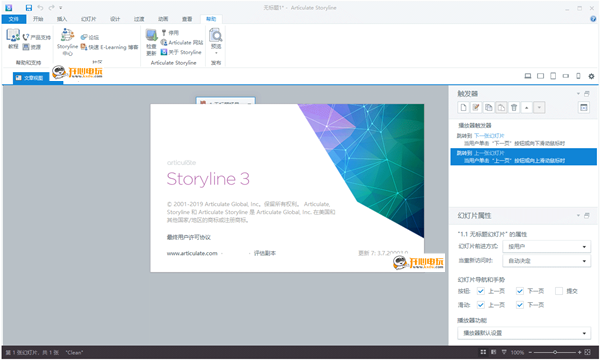Screen dimensions: 600x360
Task: Switch to the 设计 (Design) ribbon tab
Action: (x=115, y=19)
